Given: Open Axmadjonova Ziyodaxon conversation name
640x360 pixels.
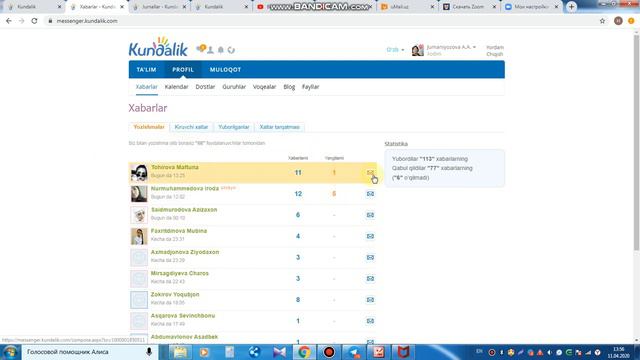Looking at the screenshot, I should tap(185, 252).
